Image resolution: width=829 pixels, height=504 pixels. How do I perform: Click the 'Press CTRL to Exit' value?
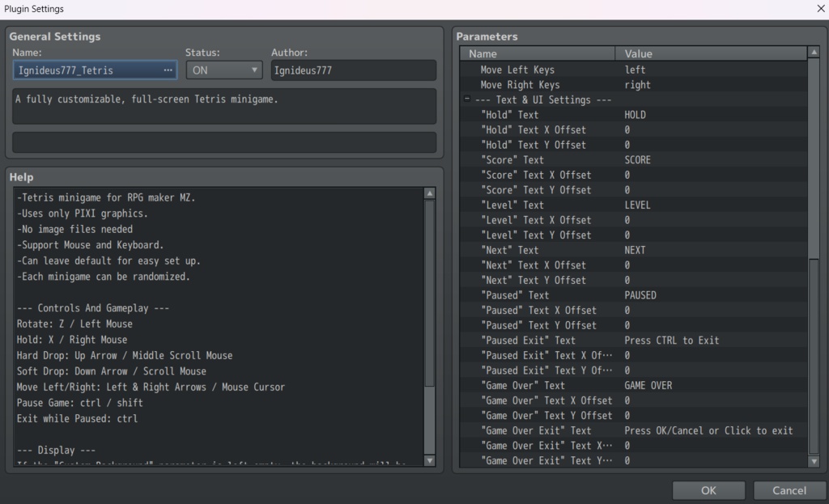671,341
